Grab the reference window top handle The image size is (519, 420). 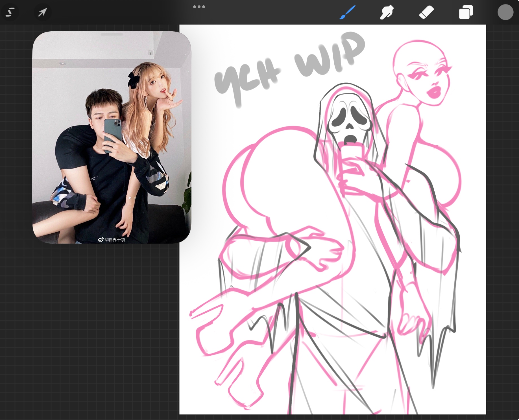click(112, 34)
